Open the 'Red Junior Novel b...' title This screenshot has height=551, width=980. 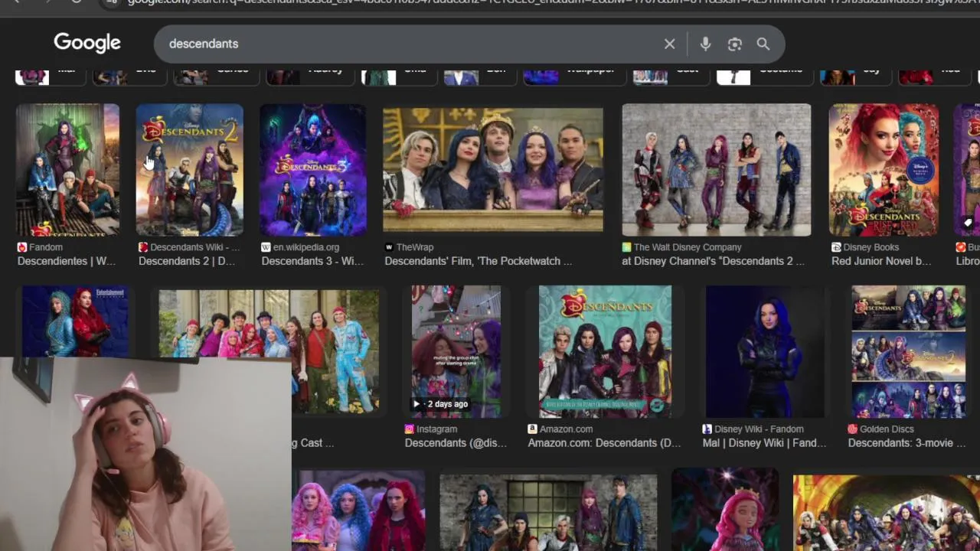click(x=881, y=261)
